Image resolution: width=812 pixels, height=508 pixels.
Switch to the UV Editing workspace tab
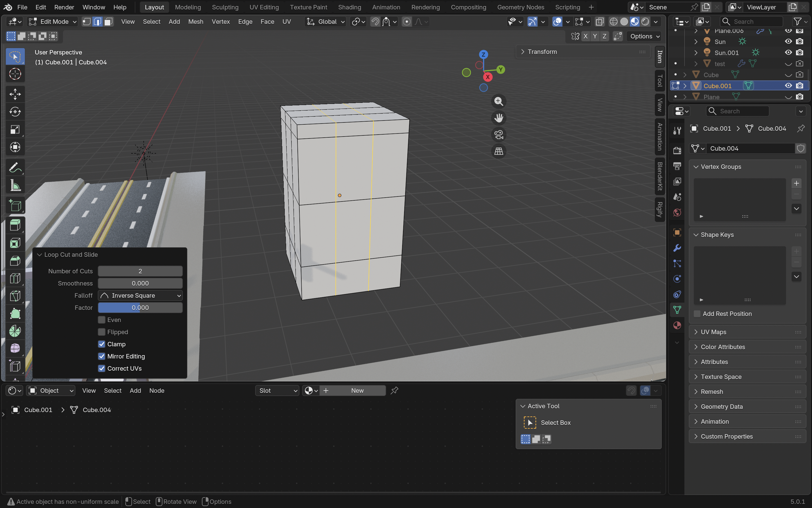pyautogui.click(x=264, y=7)
